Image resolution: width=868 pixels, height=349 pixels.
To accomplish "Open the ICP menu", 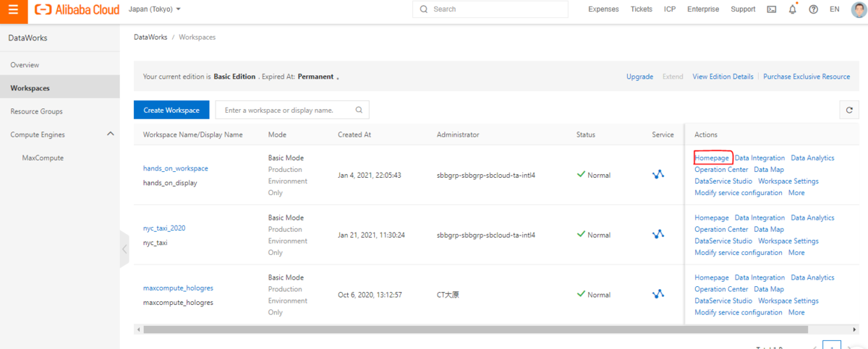I will (670, 9).
